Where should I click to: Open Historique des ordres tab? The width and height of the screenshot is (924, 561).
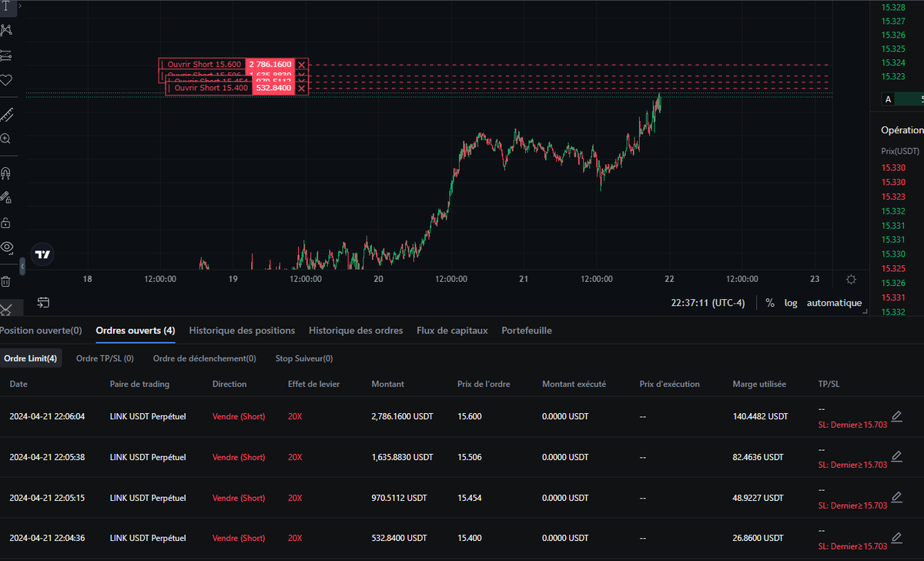coord(356,331)
